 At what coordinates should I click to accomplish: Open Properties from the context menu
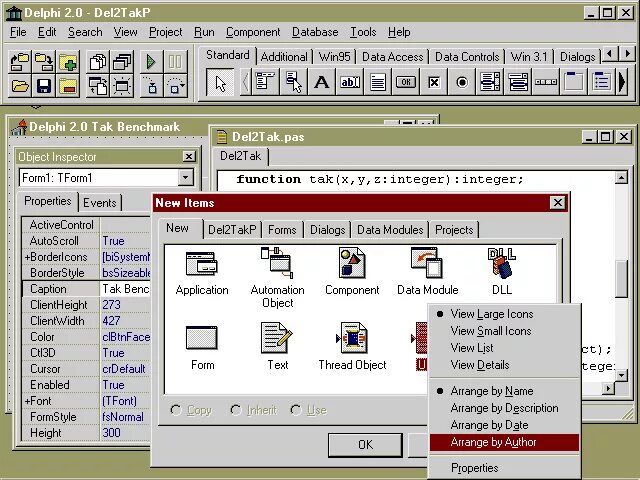[x=504, y=468]
